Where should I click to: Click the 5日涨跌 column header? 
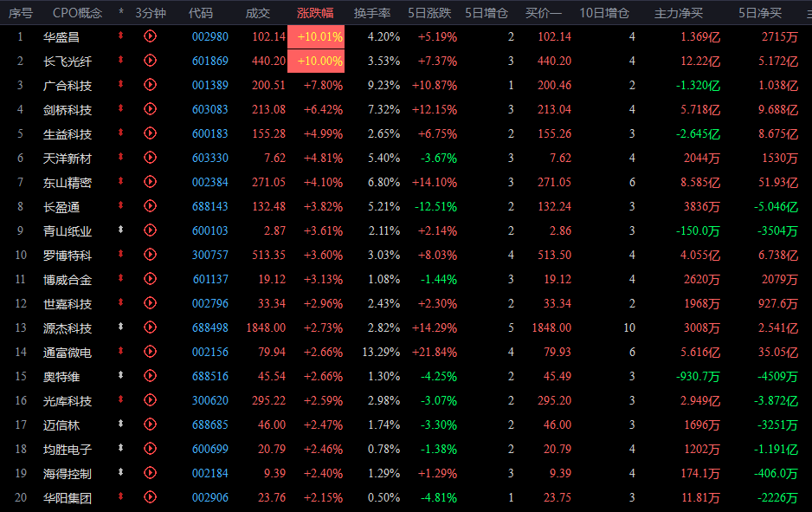429,13
